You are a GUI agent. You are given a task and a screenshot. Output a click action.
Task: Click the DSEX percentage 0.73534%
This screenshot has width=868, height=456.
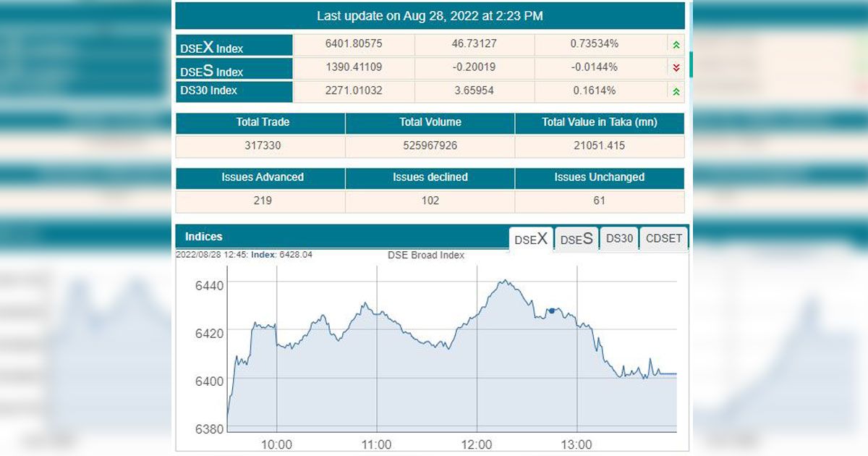pos(595,44)
